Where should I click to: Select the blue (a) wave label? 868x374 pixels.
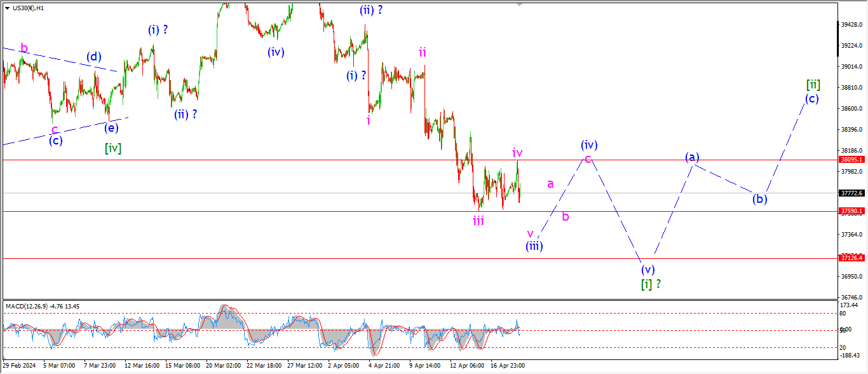coord(692,156)
